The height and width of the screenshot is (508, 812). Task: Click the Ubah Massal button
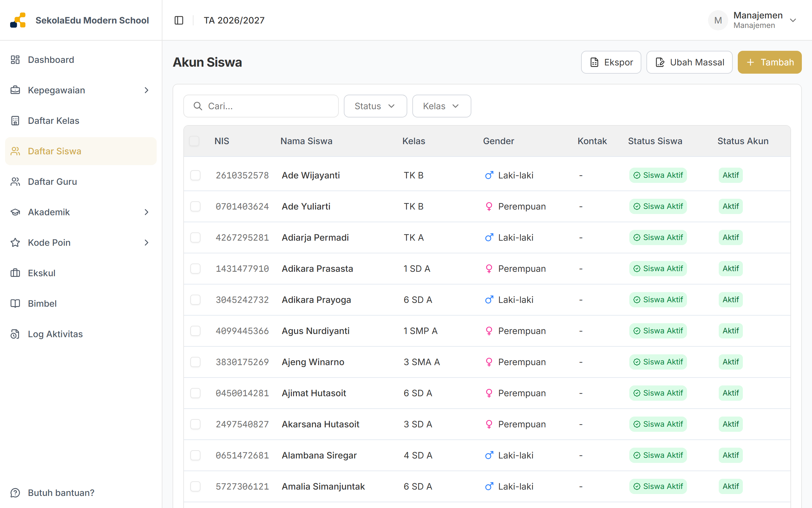coord(689,62)
